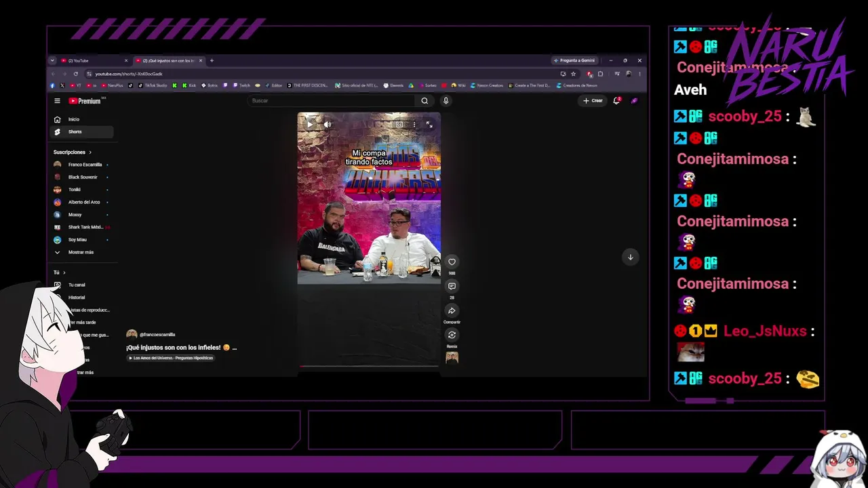Open the NeruPlus bookmark
Viewport: 868px width, 488px height.
[x=113, y=85]
